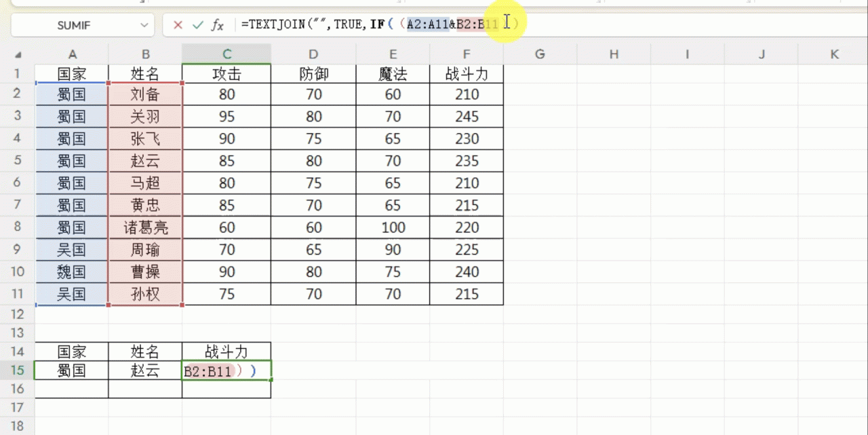The image size is (868, 435).
Task: Confirm formula with the checkmark icon
Action: [197, 25]
